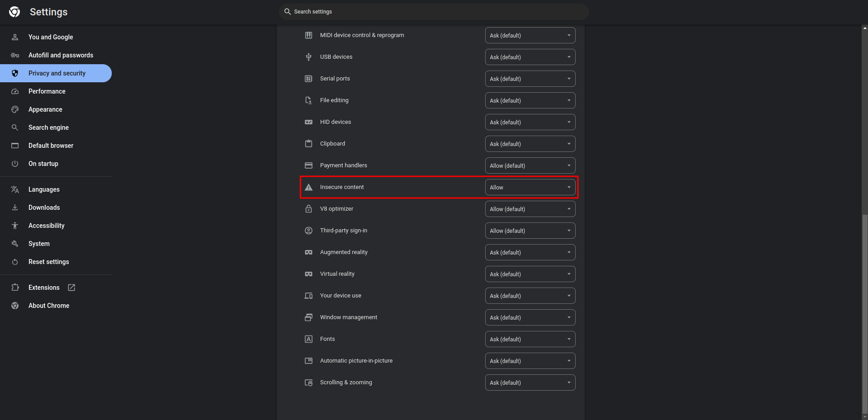Go to Privacy and security section
Image resolution: width=868 pixels, height=420 pixels.
pyautogui.click(x=57, y=73)
